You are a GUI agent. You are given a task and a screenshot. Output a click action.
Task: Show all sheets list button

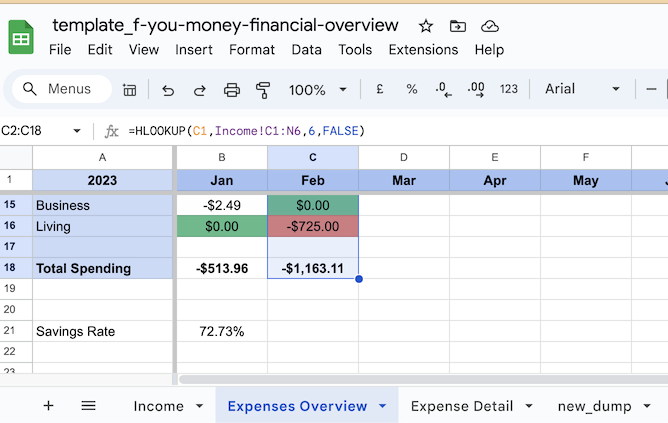coord(89,406)
